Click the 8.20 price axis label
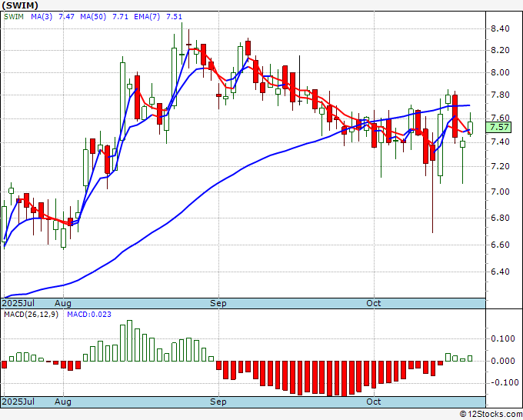 [x=500, y=50]
